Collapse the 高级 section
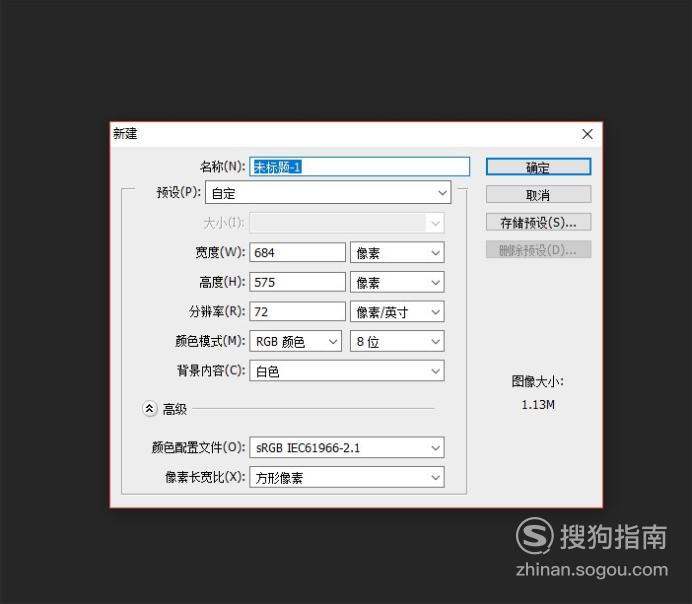The width and height of the screenshot is (692, 604). click(150, 409)
